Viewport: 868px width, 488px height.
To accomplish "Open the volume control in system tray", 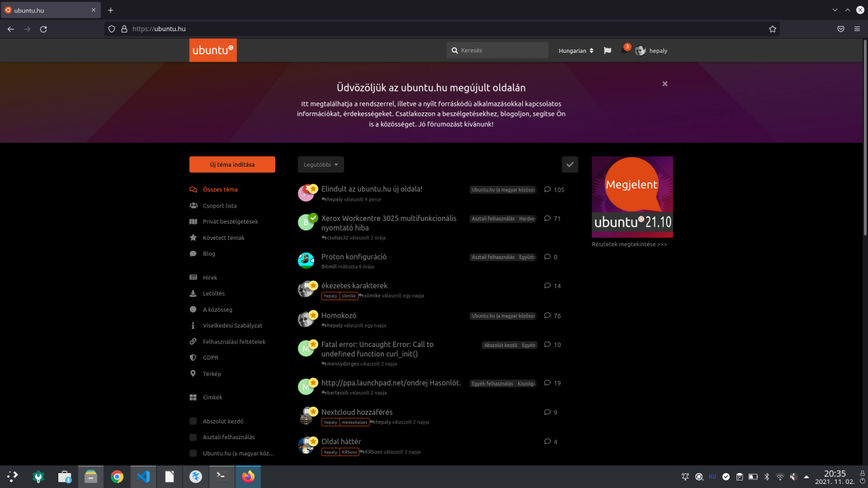I will 793,476.
